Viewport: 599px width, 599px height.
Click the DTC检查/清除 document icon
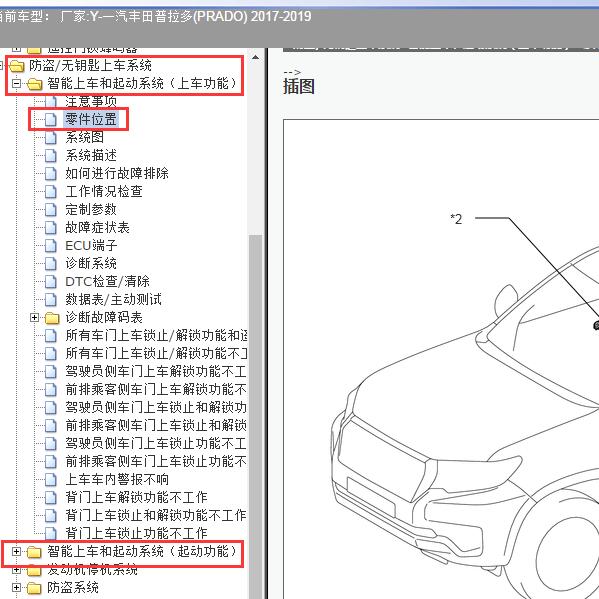pos(50,282)
